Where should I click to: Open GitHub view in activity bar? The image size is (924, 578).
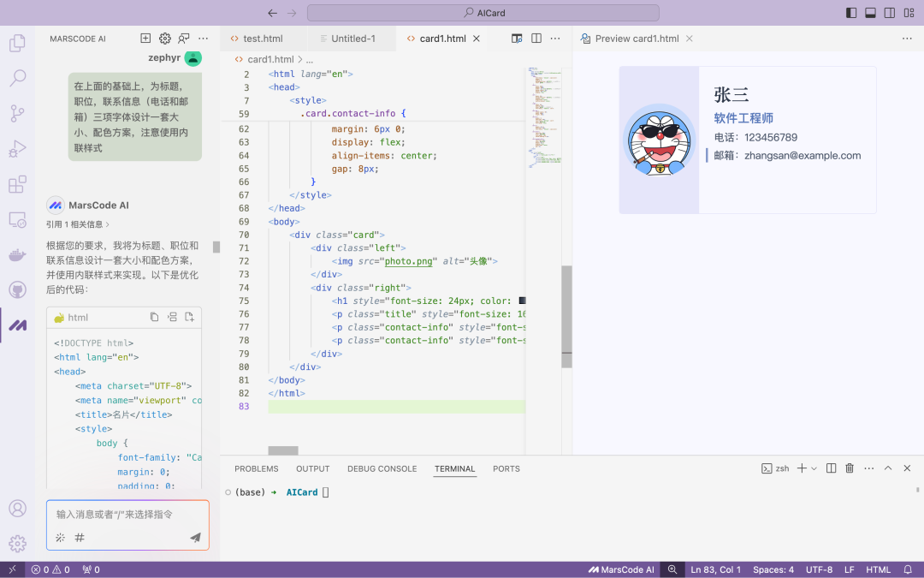coord(17,290)
